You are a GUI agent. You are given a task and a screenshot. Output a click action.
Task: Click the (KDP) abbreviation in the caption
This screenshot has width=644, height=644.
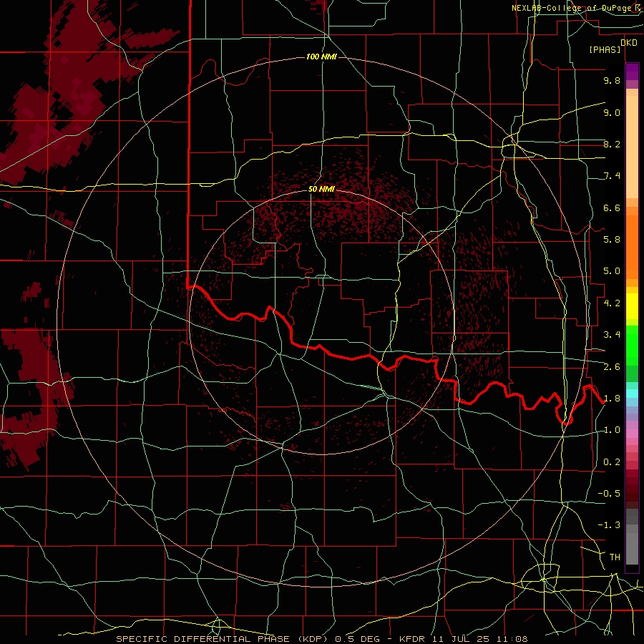tap(314, 639)
